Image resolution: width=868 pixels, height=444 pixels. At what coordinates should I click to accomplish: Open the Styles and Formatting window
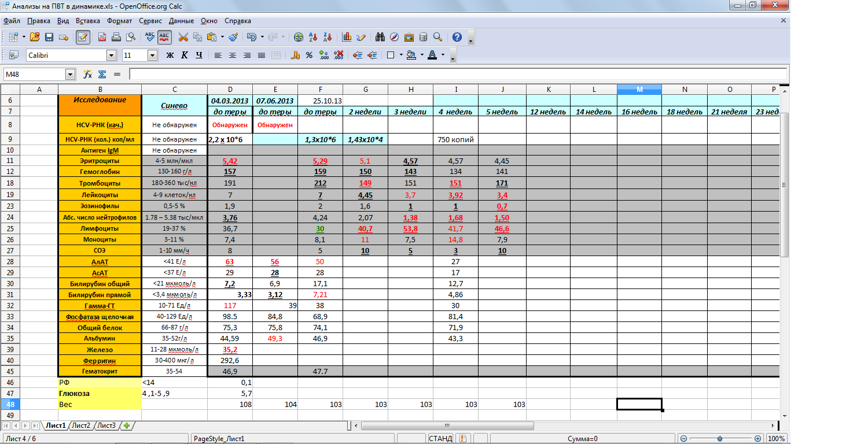click(14, 55)
